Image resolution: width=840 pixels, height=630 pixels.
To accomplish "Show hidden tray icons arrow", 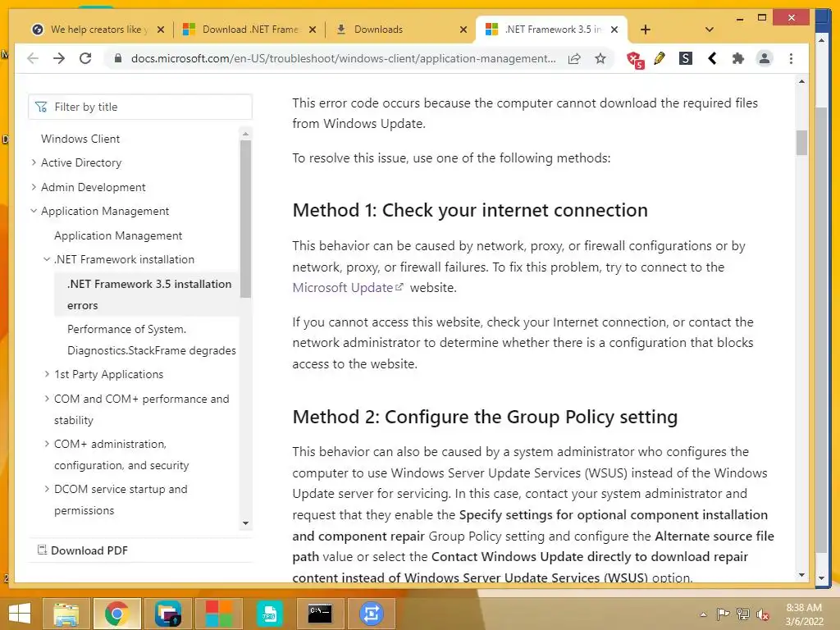I will (703, 614).
